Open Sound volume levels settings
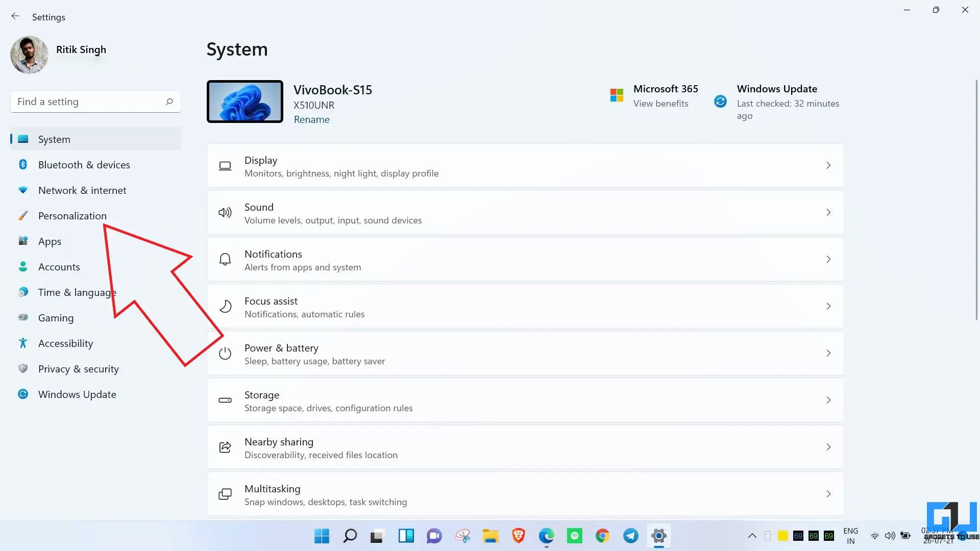 pos(525,212)
